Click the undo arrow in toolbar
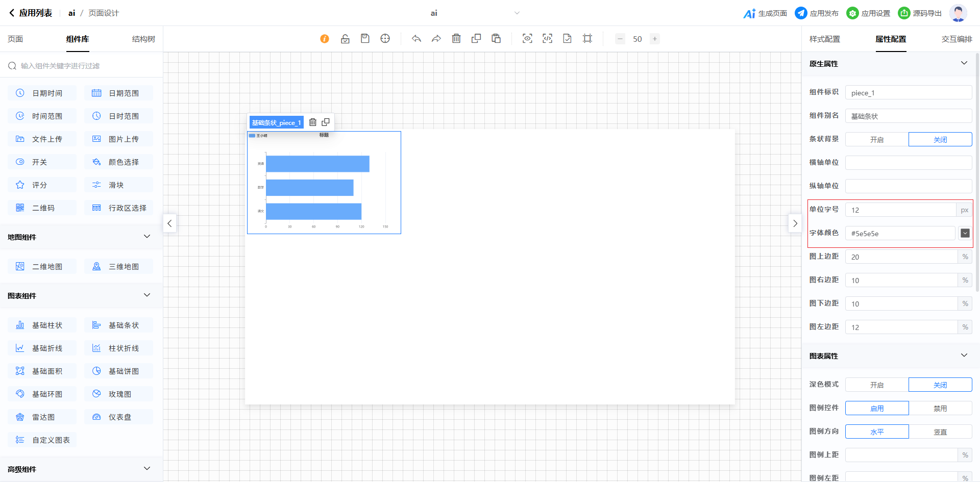 coord(416,39)
